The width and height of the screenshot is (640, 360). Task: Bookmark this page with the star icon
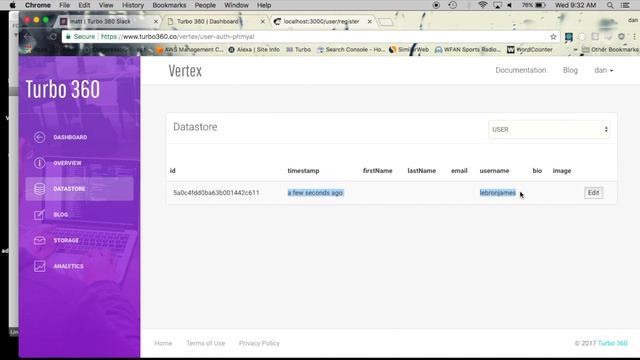click(x=553, y=37)
